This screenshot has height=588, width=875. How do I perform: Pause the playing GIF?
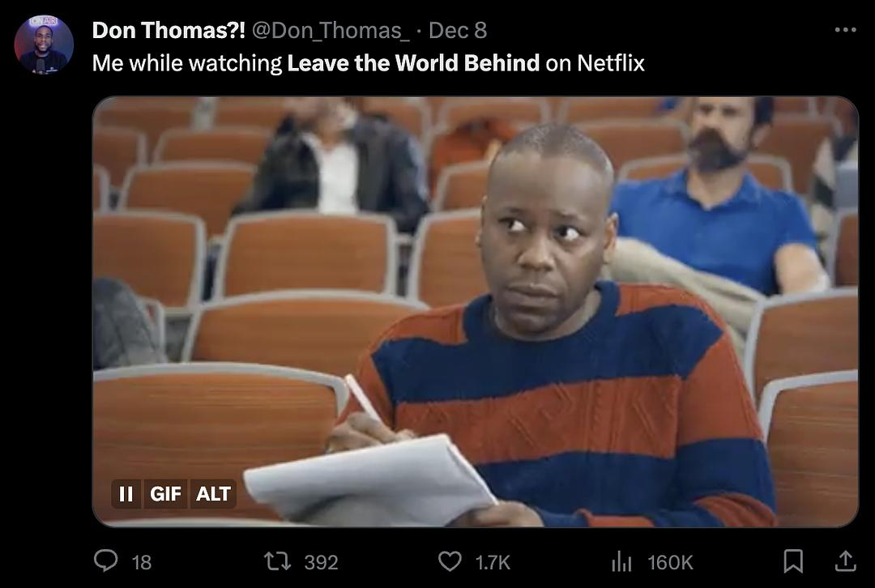pos(126,494)
